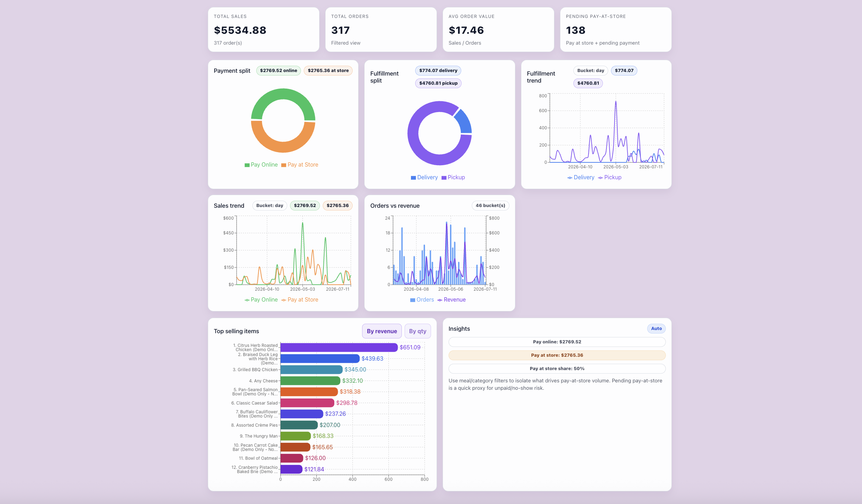
Task: Click the $774.07 delivery badge
Action: tap(438, 70)
